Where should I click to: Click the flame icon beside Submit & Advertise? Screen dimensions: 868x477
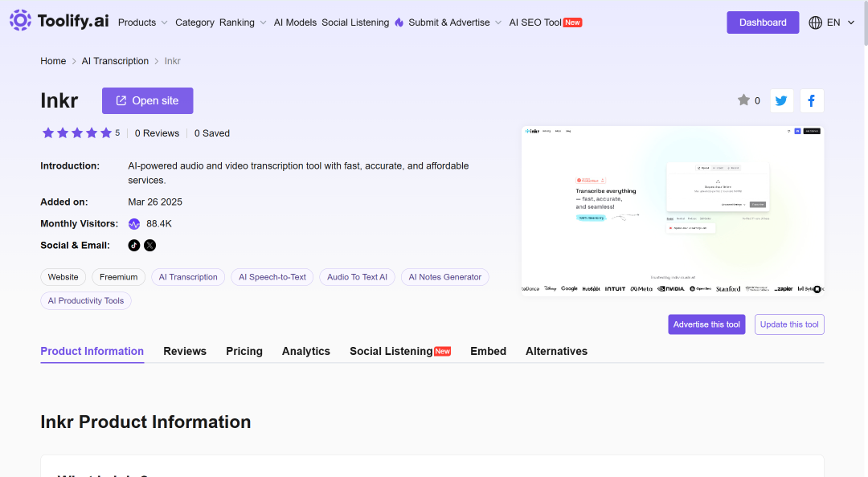click(x=399, y=22)
